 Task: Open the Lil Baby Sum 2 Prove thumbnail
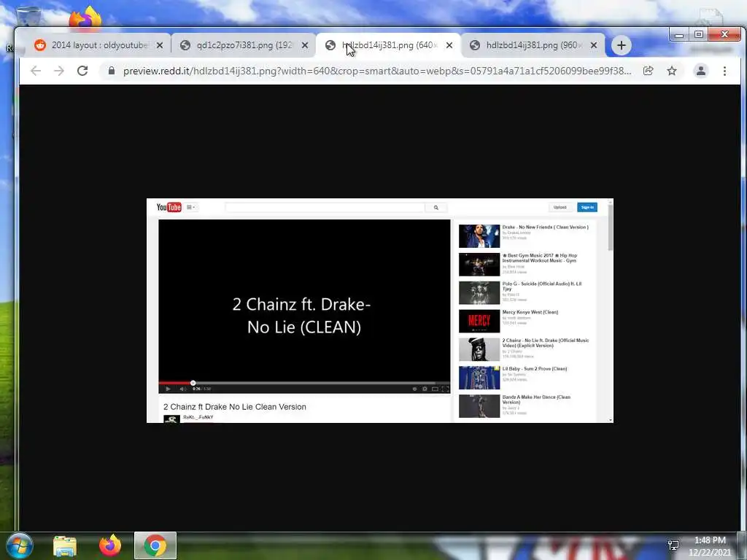tap(479, 378)
